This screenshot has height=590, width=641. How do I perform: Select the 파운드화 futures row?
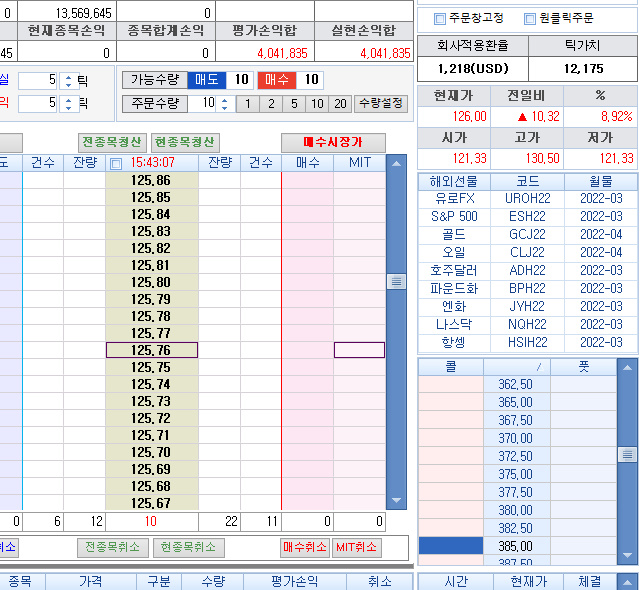pos(527,289)
